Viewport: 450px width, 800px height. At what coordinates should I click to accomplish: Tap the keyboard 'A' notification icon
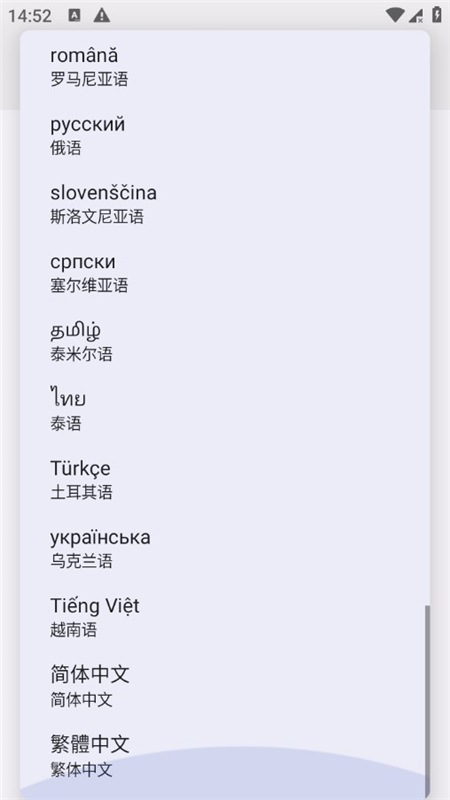tap(74, 15)
